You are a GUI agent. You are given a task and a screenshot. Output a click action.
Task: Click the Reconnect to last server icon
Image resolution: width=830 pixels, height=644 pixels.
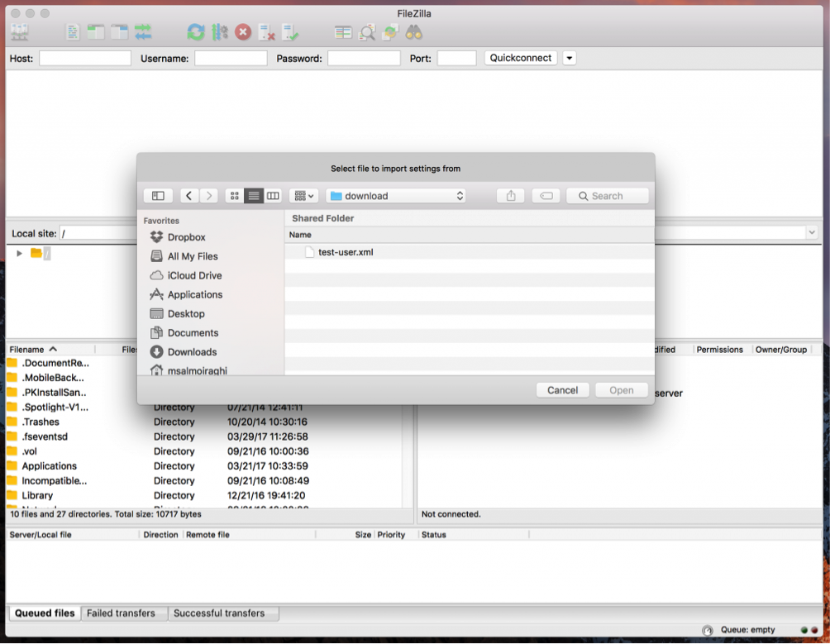point(290,33)
